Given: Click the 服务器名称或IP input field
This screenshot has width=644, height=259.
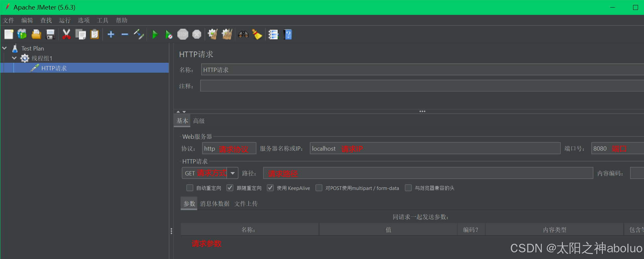Looking at the screenshot, I should coord(435,148).
